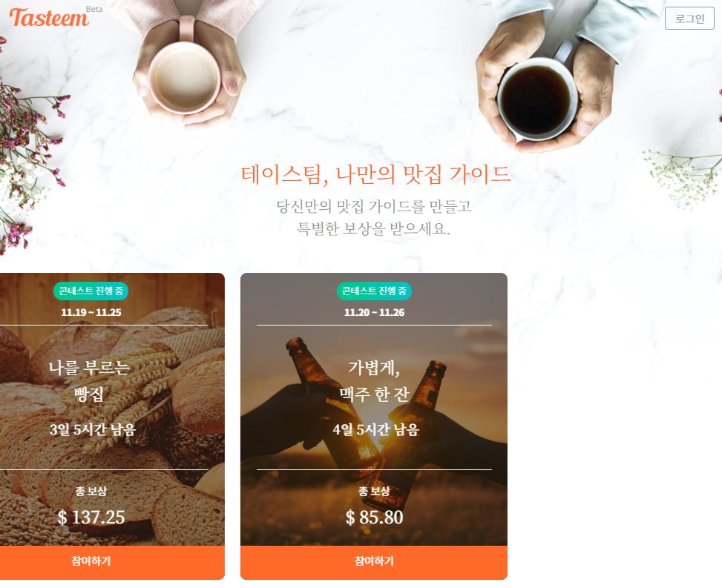
Task: Click the 11.20 ~ 11.26 date range
Action: pos(374,312)
